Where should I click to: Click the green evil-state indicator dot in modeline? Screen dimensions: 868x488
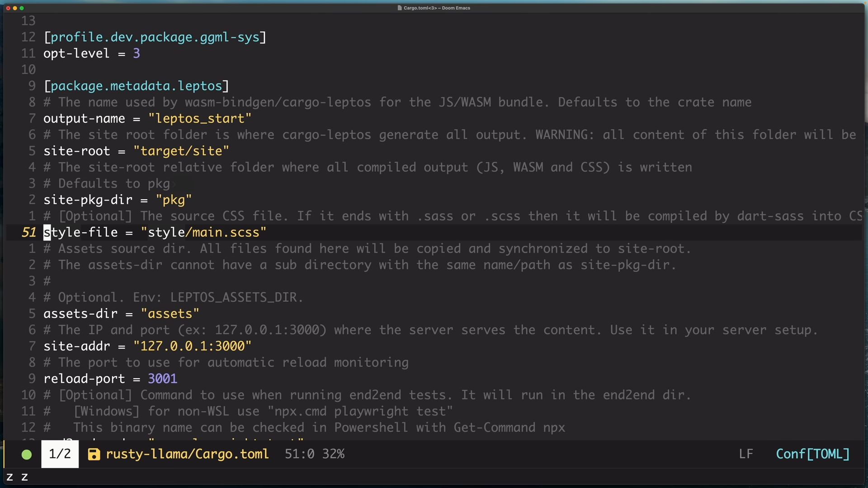[27, 455]
